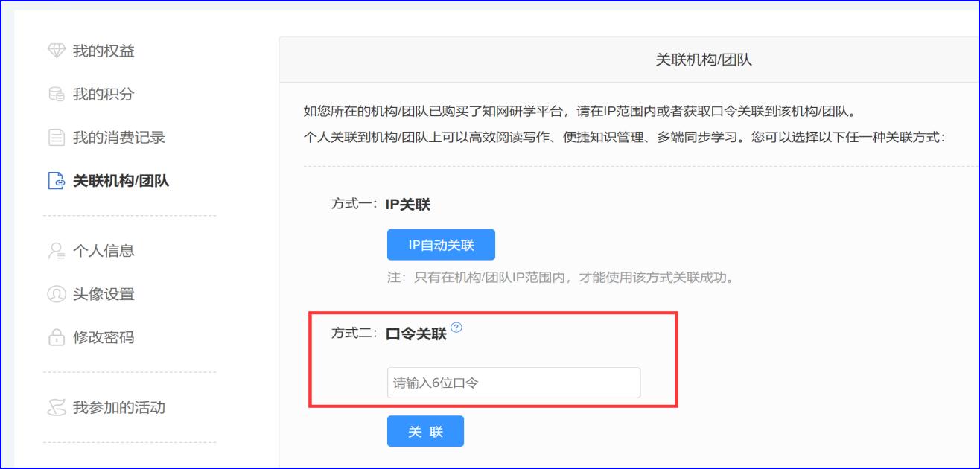Click the diamond icon beside 我的权益
980x469 pixels.
57,51
